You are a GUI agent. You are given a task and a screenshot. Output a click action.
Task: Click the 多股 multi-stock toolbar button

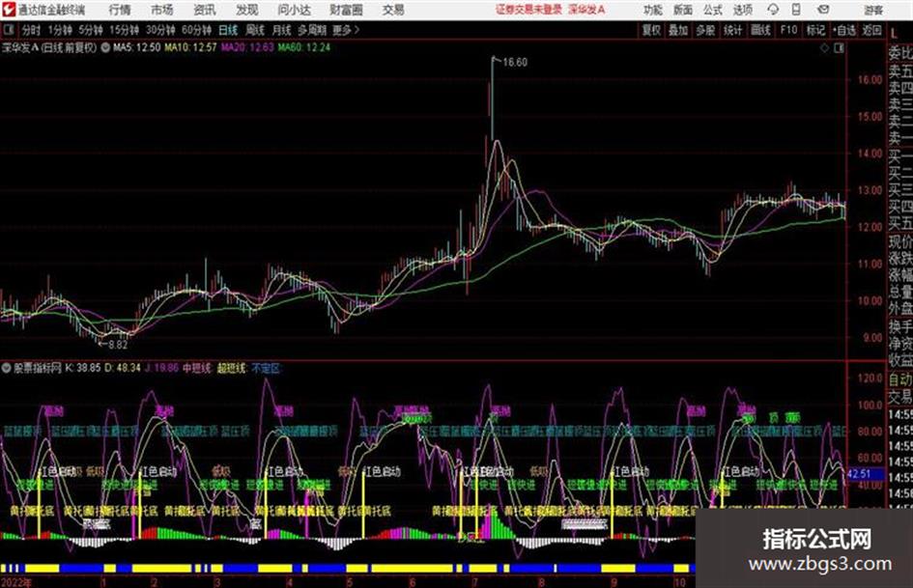click(705, 30)
